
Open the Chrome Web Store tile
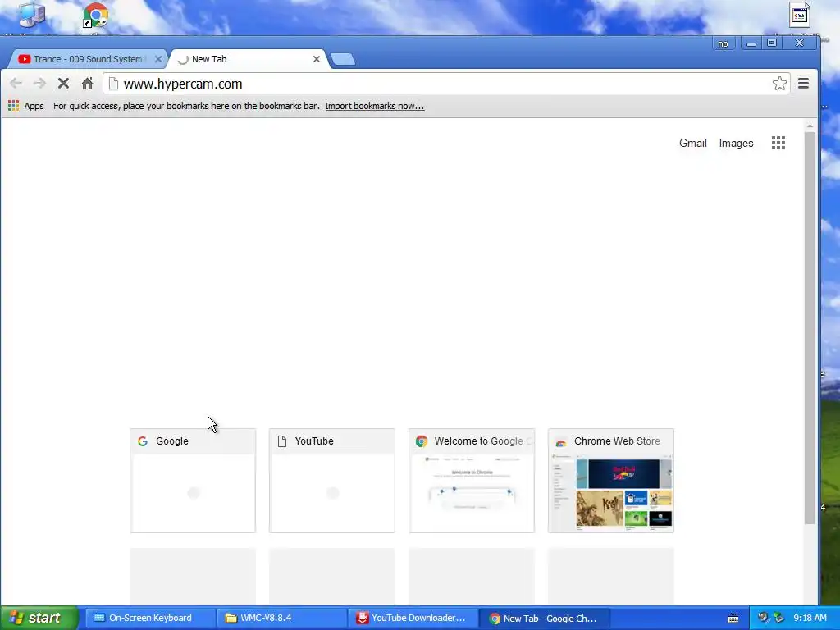[x=610, y=481]
